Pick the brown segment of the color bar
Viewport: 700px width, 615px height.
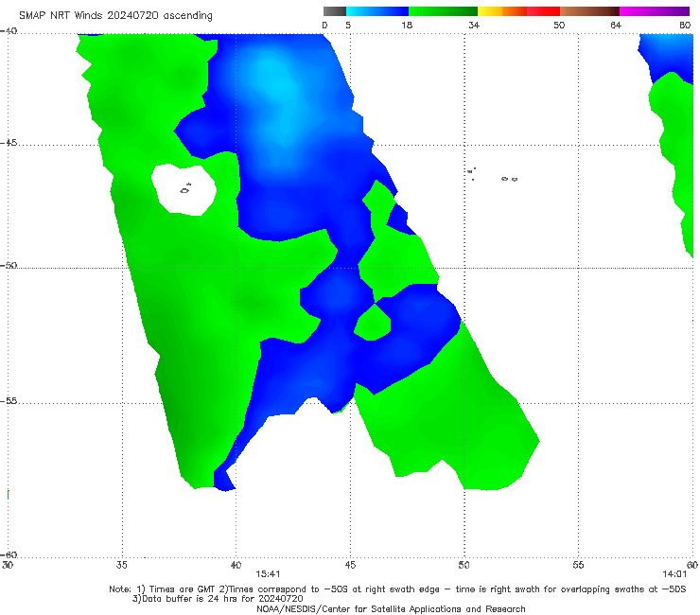tap(589, 11)
